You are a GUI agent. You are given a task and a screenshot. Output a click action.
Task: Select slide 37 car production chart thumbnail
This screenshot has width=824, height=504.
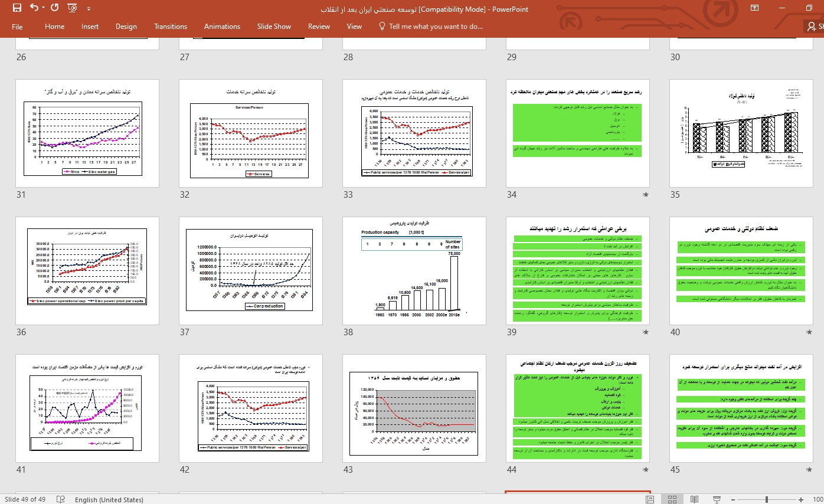pyautogui.click(x=251, y=271)
